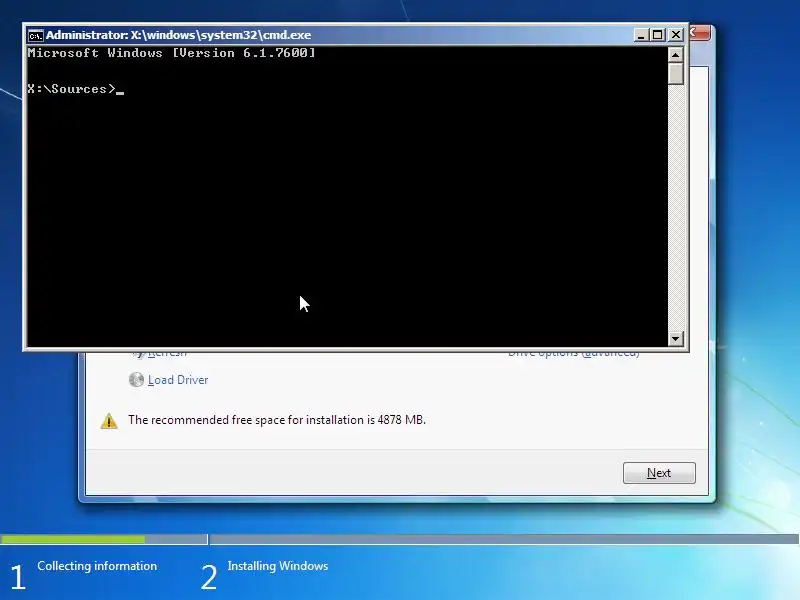Click the cmd.exe title bar text
The height and width of the screenshot is (600, 800).
(179, 35)
